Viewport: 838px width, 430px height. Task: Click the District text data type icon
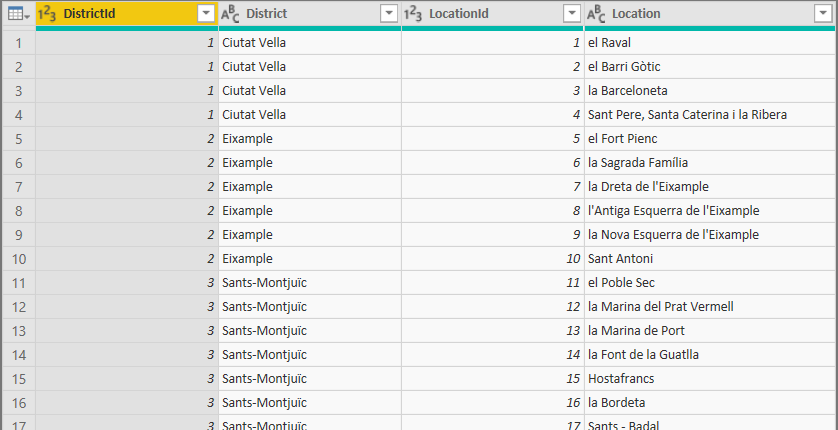click(231, 14)
